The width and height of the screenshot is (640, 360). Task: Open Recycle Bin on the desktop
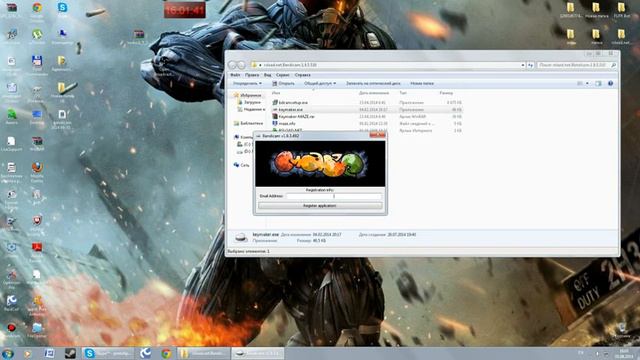pos(622,330)
